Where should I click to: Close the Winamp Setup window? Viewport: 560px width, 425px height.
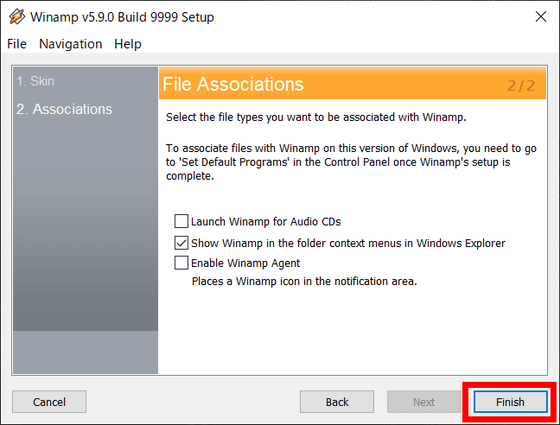click(x=541, y=16)
